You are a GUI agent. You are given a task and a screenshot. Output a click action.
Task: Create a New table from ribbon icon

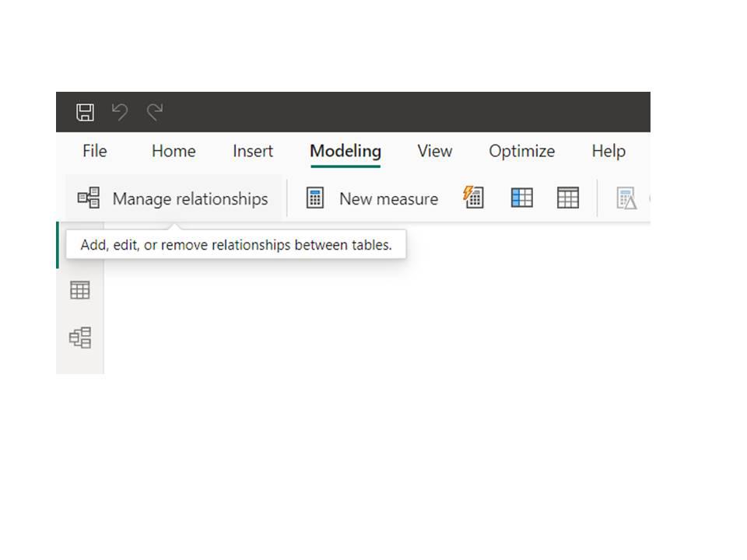point(568,197)
